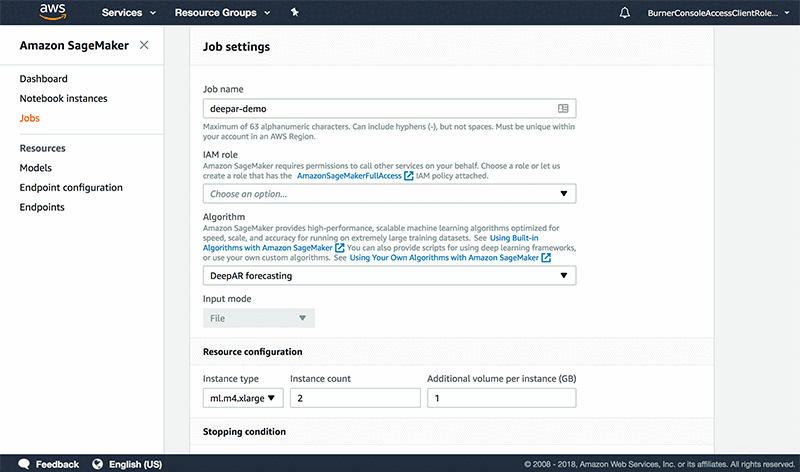Click external link icon after Using Your Own Algorithms
Image resolution: width=800 pixels, height=472 pixels.
(546, 258)
